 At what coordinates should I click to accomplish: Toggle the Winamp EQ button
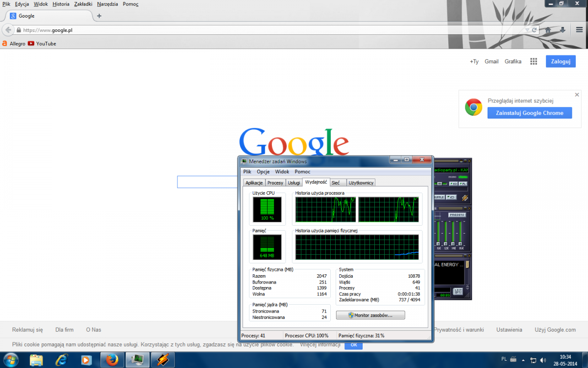point(453,184)
